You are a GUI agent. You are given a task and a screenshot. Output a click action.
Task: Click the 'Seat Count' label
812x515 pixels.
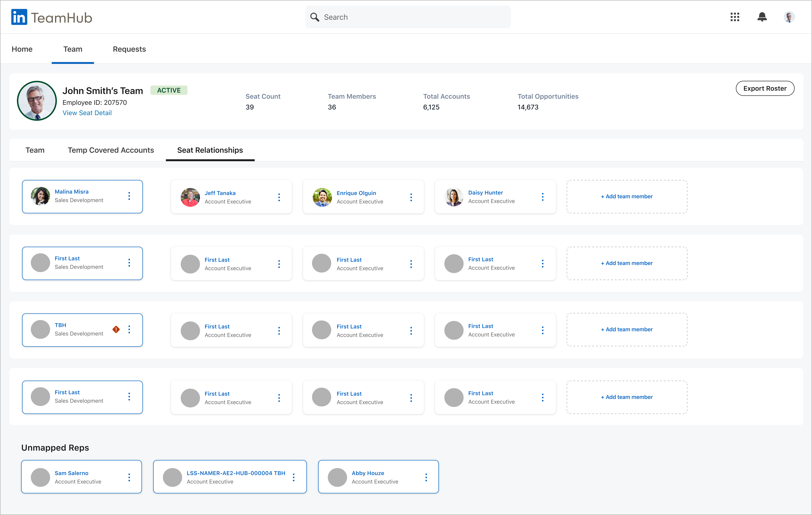point(263,96)
